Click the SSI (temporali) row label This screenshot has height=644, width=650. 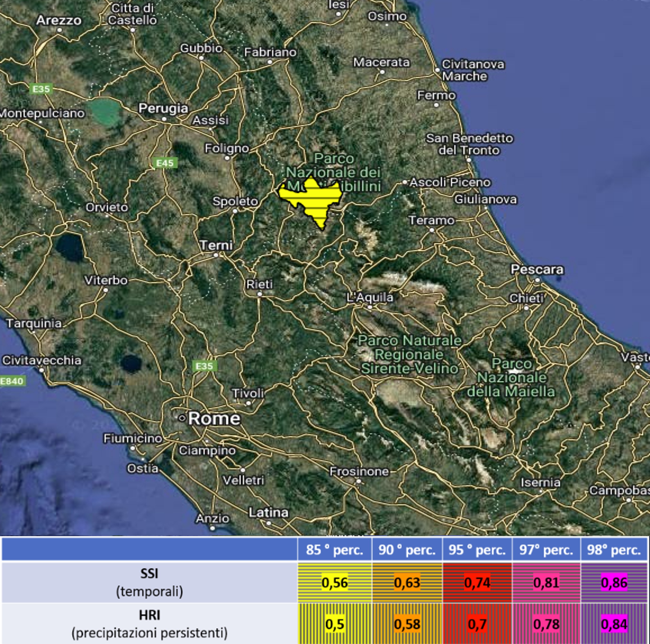tap(149, 582)
